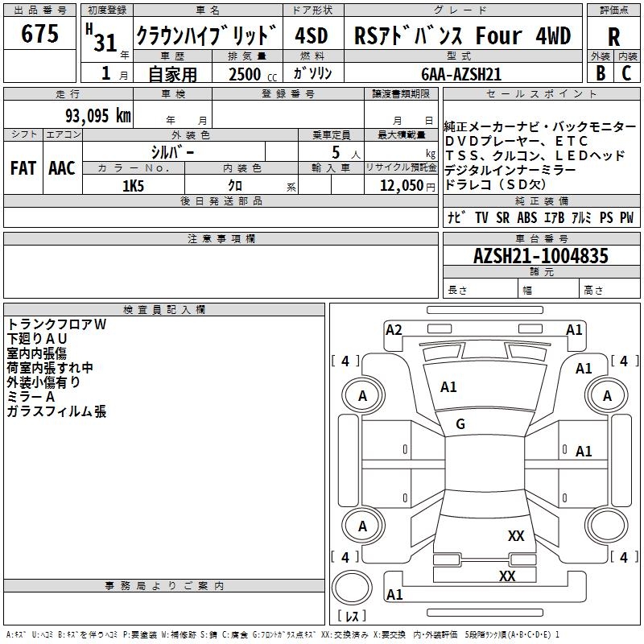Image resolution: width=644 pixels, height=644 pixels.
Task: Select the 登録番号 header
Action: [288, 93]
